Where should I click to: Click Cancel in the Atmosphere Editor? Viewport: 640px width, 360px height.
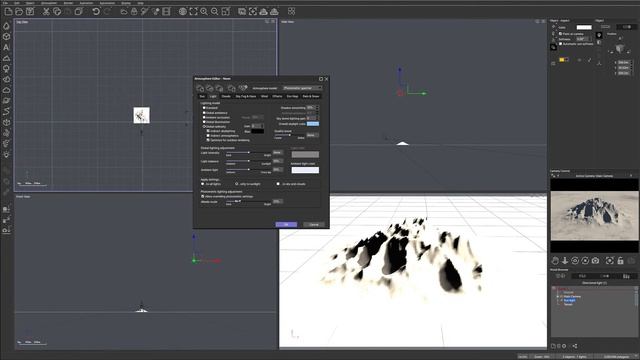pos(314,224)
